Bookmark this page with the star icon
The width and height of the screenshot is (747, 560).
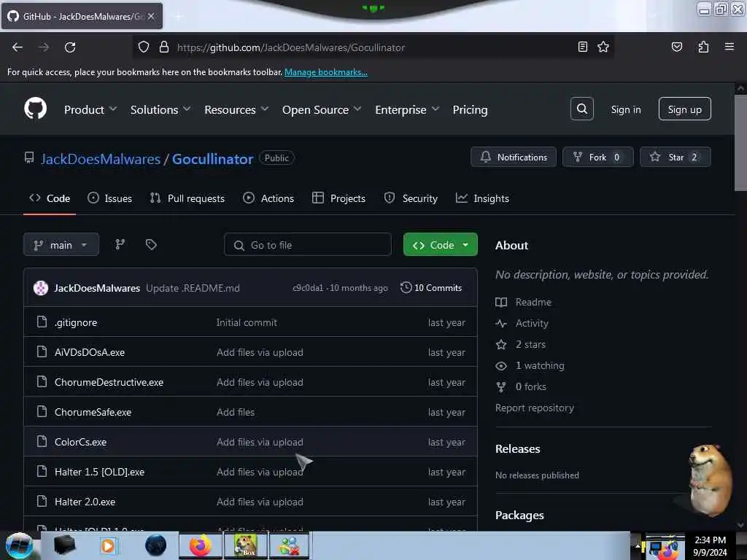pyautogui.click(x=603, y=47)
